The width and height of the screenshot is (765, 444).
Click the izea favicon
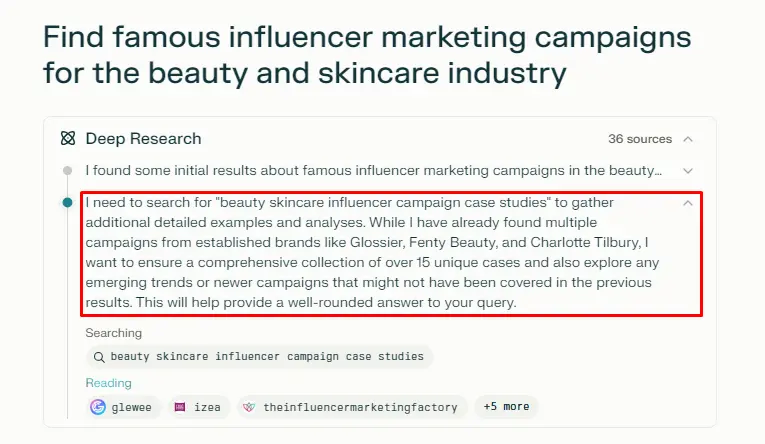pyautogui.click(x=180, y=407)
